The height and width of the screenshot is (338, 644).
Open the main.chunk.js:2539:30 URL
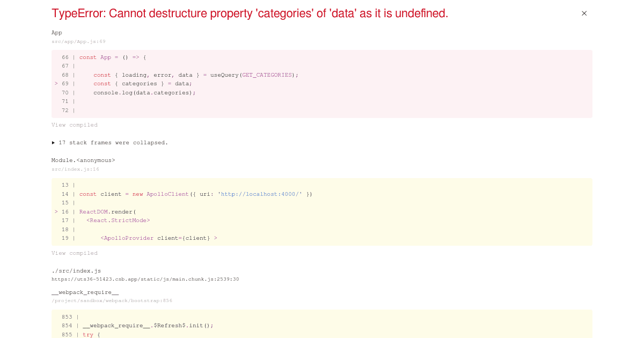coord(145,280)
